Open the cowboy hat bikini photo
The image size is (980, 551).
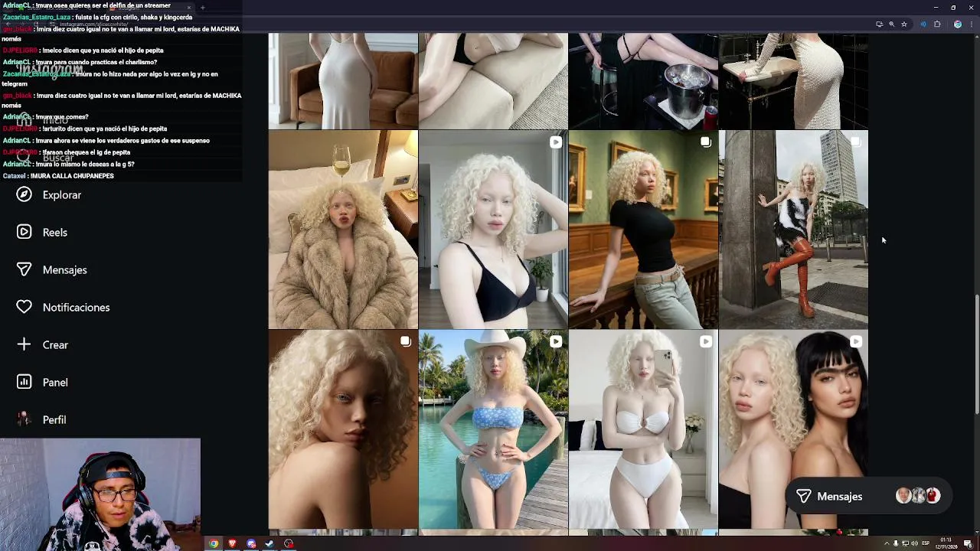[493, 429]
